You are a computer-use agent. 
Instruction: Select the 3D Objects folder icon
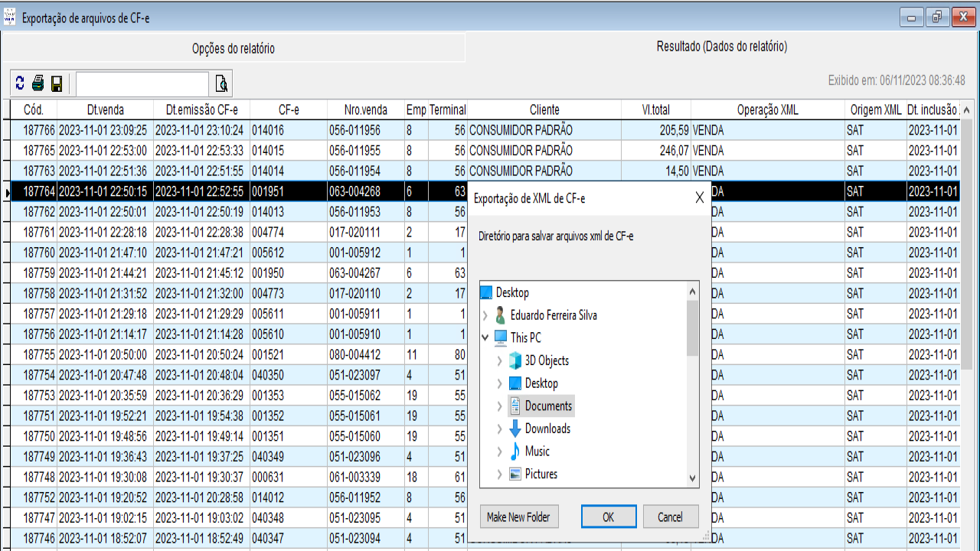click(515, 360)
